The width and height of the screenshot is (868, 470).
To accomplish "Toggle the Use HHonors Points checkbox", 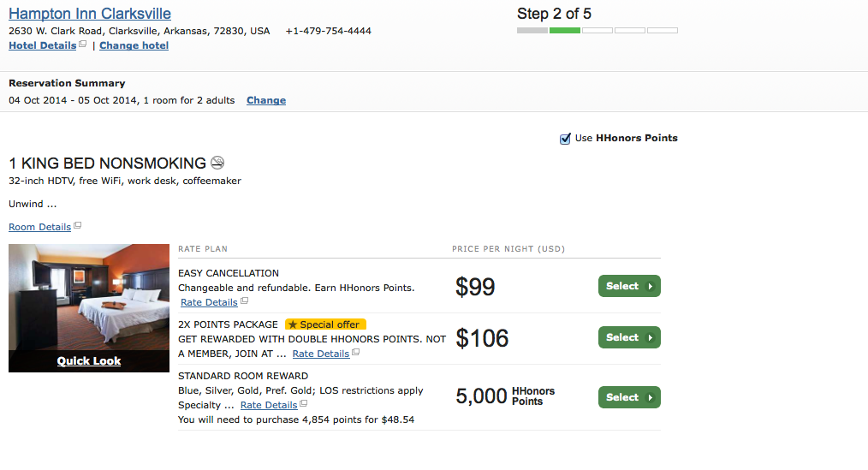I will [565, 139].
